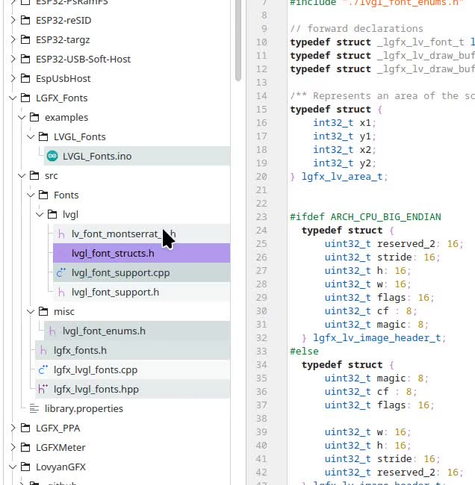Expand the EspUsbHost folder

(13, 78)
